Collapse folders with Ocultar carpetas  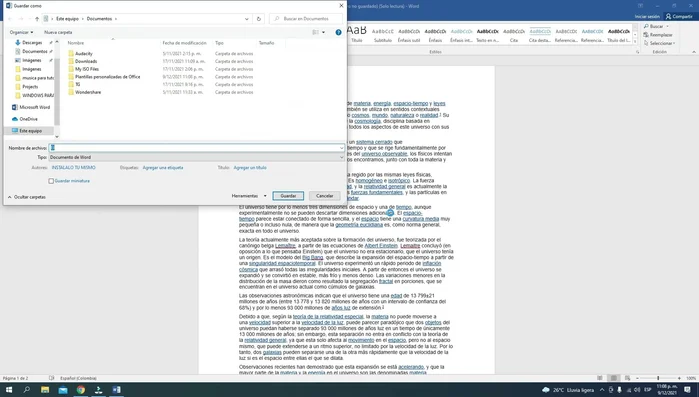pyautogui.click(x=27, y=197)
